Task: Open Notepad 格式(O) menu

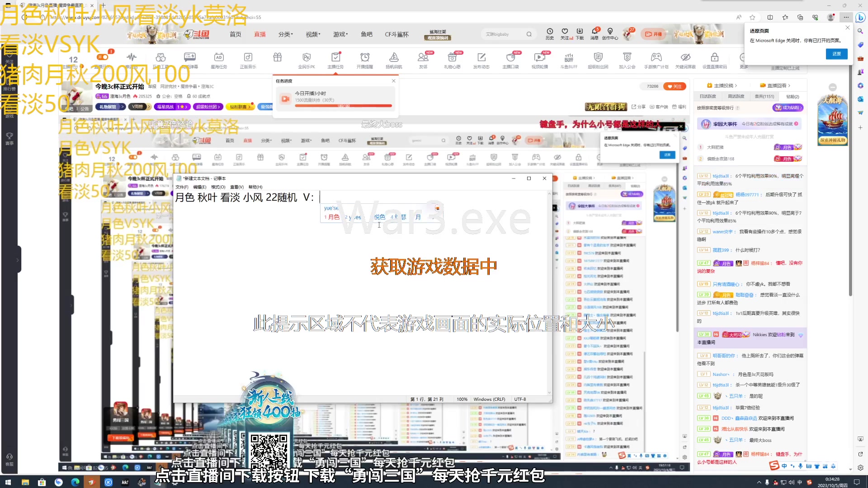Action: (218, 187)
